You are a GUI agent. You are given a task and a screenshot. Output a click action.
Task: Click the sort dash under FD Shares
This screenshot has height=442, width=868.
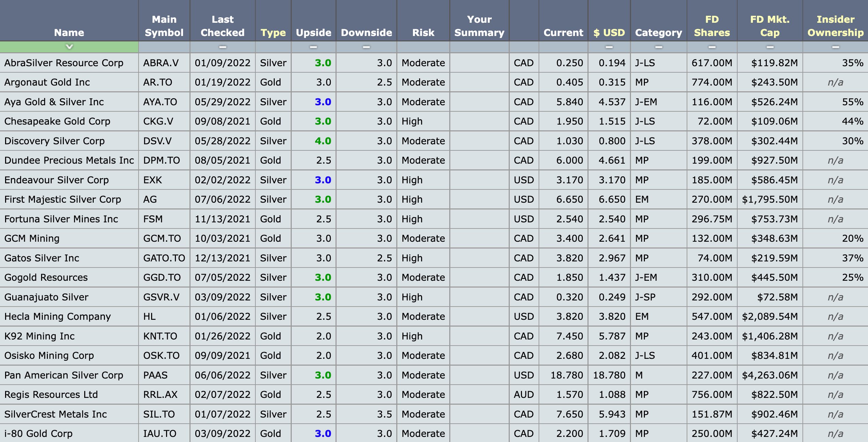(712, 47)
